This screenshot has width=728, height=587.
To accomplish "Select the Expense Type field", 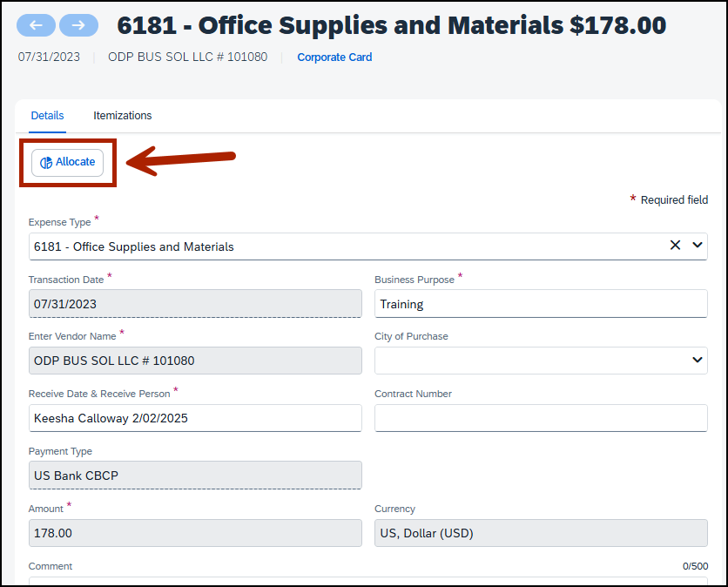I will pyautogui.click(x=367, y=246).
